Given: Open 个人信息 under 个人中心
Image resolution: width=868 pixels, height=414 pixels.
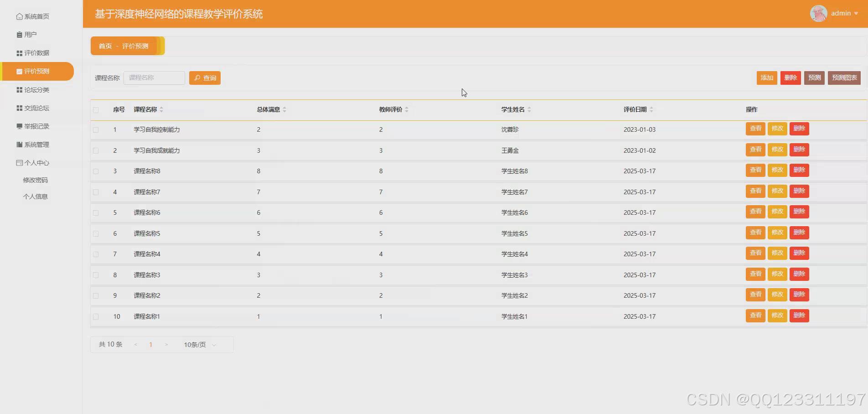Looking at the screenshot, I should click(36, 197).
